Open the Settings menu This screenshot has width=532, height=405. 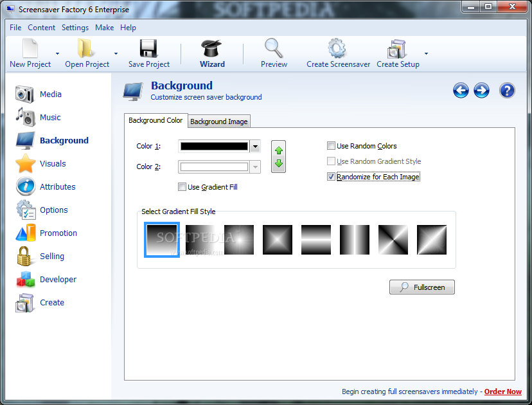coord(75,28)
